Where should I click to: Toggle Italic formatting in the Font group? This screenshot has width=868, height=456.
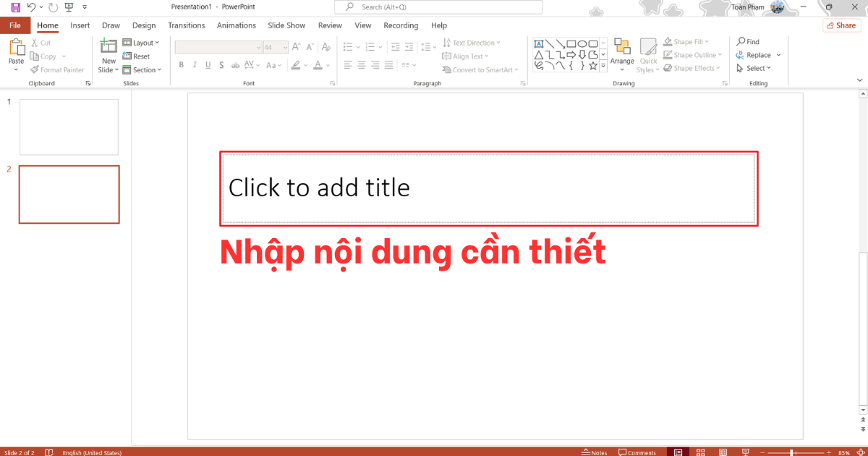194,64
